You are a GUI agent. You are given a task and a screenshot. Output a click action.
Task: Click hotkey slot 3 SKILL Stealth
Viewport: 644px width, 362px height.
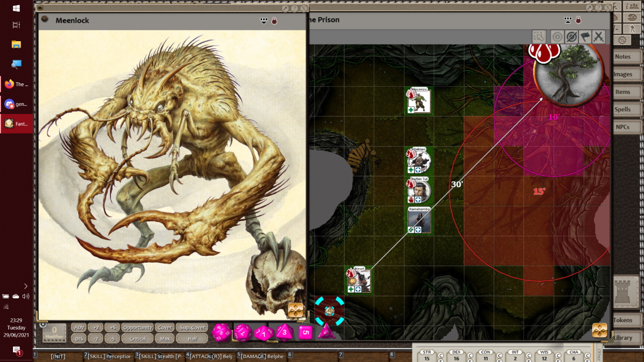[160, 356]
